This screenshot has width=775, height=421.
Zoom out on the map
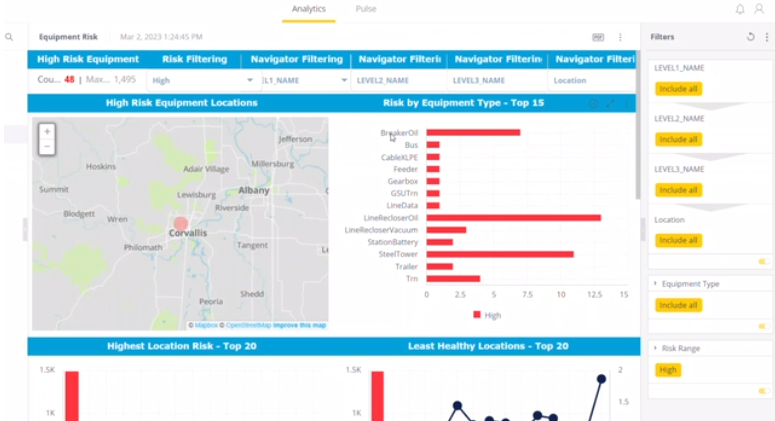tap(47, 147)
